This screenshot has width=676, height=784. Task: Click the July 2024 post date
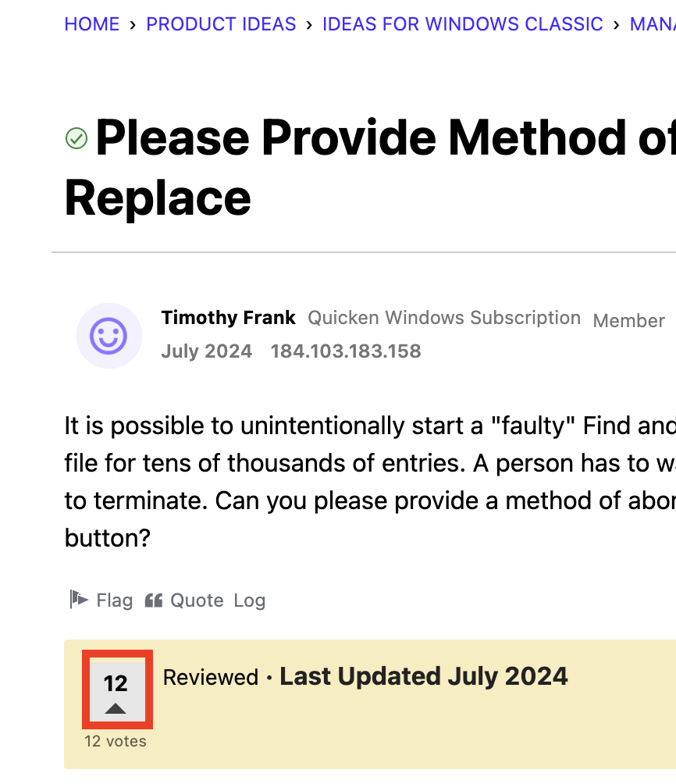(206, 351)
